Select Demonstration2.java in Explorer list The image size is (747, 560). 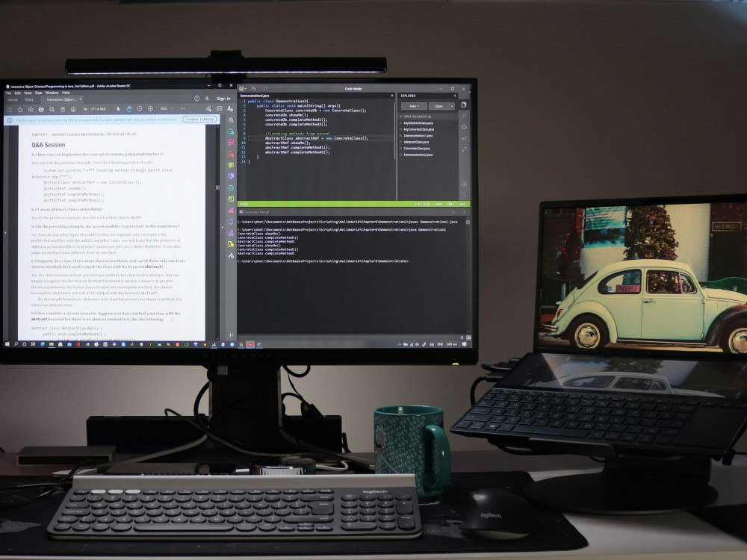coord(418,155)
